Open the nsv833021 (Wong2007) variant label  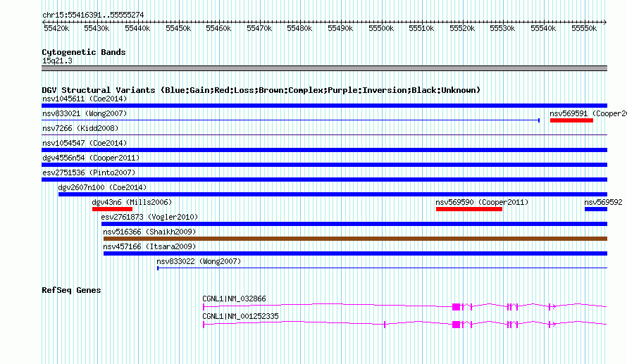[x=85, y=113]
